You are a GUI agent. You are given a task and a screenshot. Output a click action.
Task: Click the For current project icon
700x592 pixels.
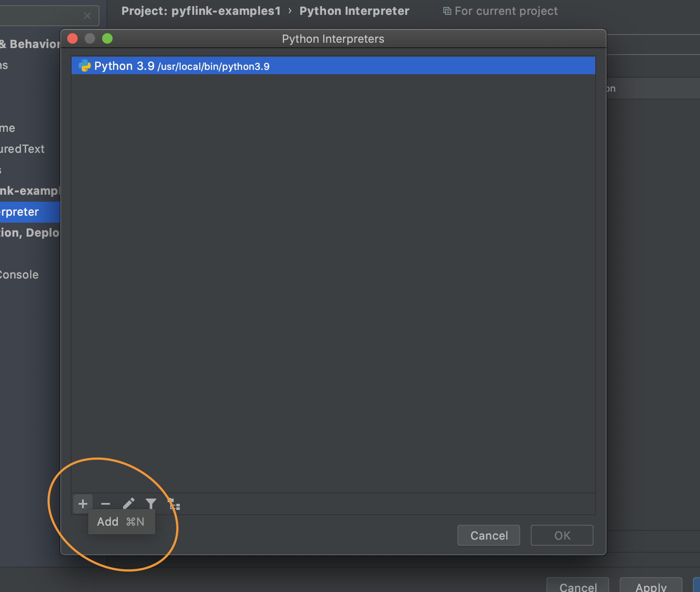447,11
